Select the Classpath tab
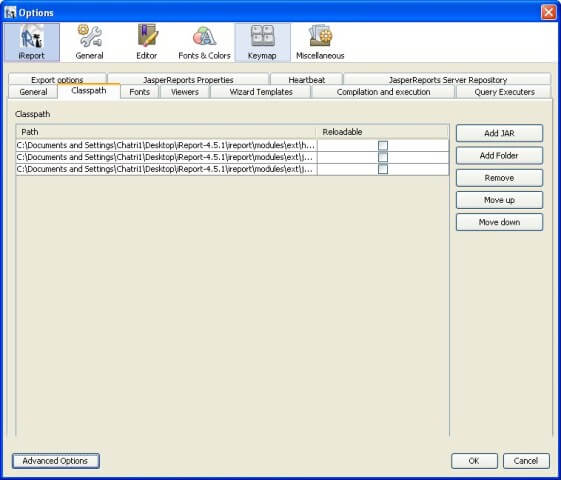This screenshot has height=480, width=561. [89, 91]
